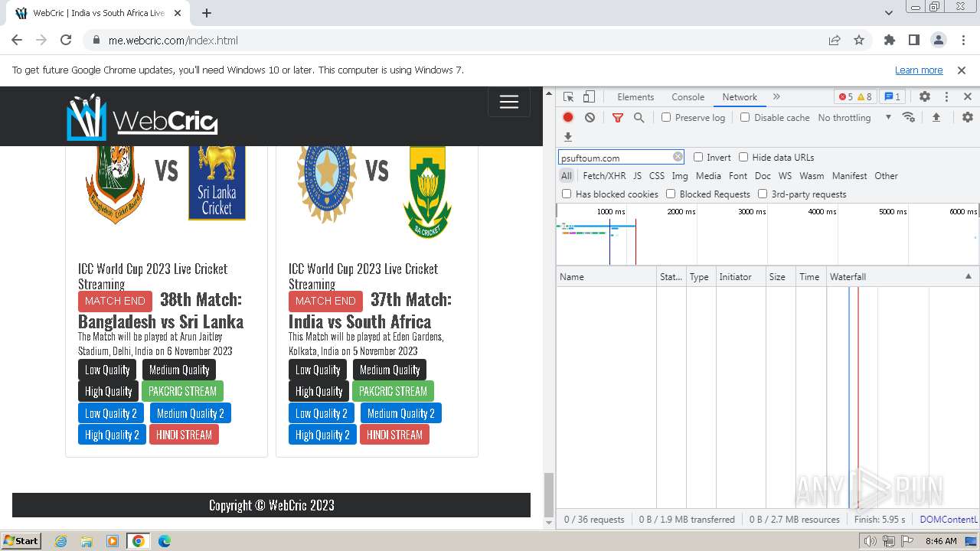Share this page icon in address bar

click(x=835, y=41)
